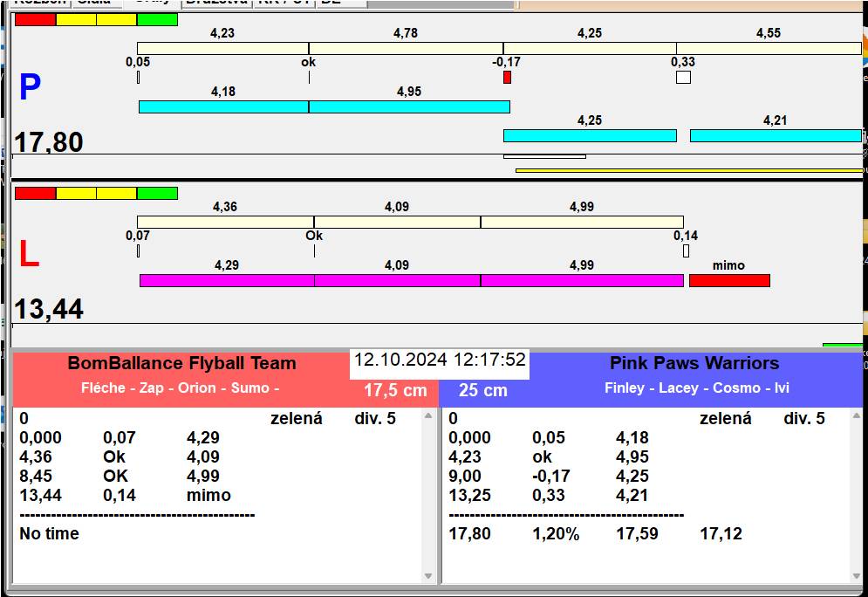
Task: Click zelená in the BomBallance results
Action: (x=296, y=419)
